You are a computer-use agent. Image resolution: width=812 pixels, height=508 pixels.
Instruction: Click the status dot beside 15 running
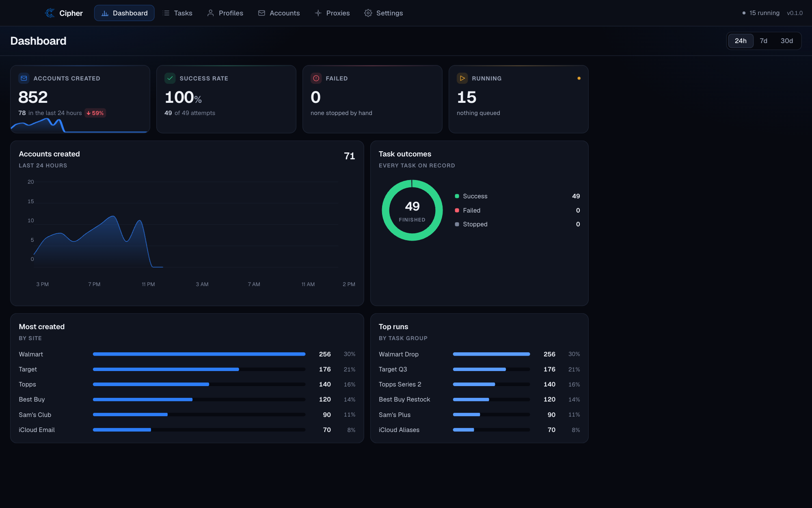(744, 13)
